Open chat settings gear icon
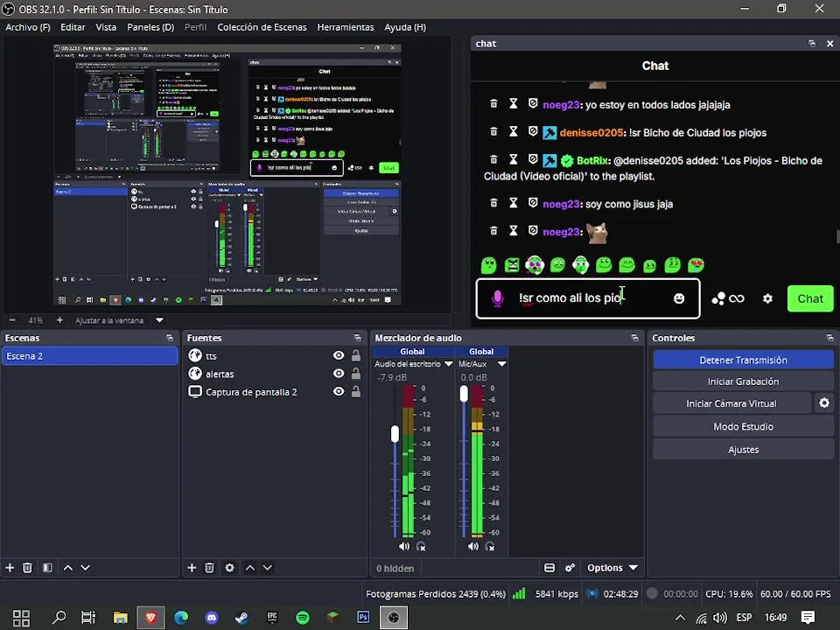The width and height of the screenshot is (840, 630). tap(767, 298)
